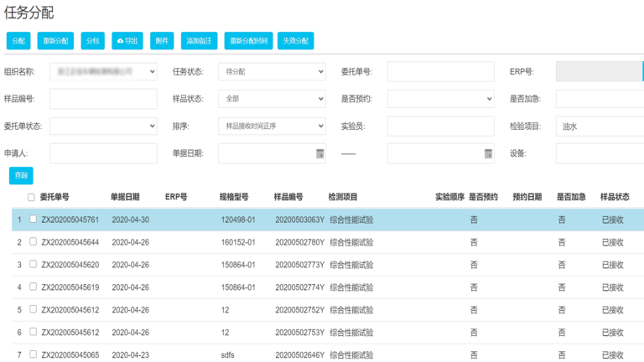Click sample number 20200502773Y
The image size is (644, 362).
coord(300,265)
